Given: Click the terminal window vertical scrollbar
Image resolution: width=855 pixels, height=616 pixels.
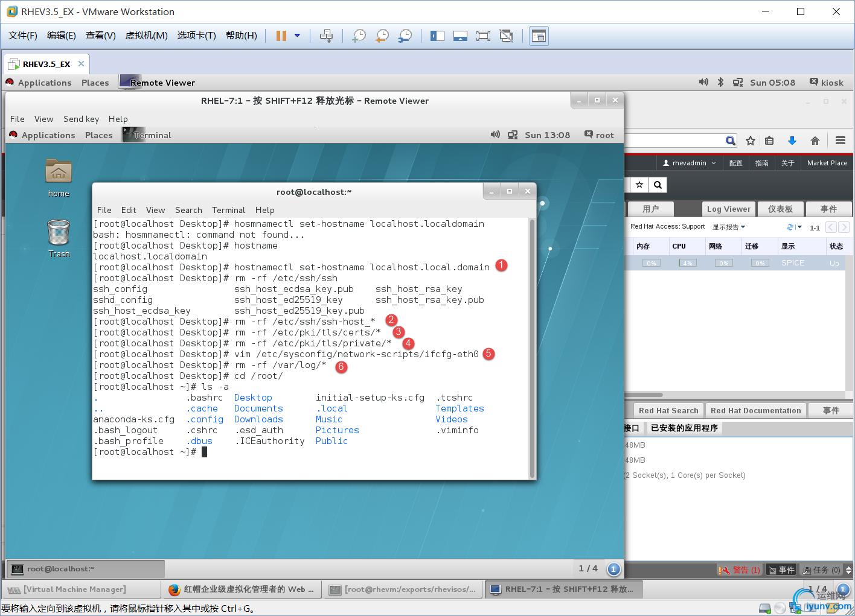Looking at the screenshot, I should tap(532, 349).
